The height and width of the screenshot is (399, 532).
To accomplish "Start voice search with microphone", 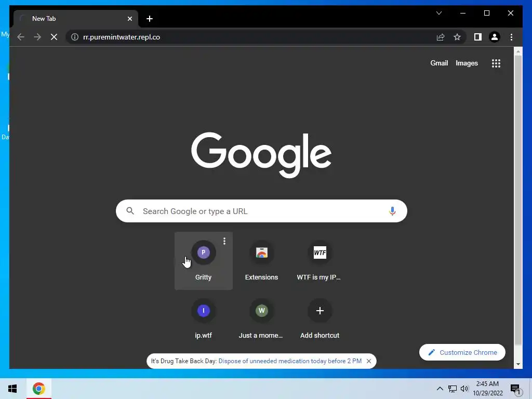I will [392, 211].
